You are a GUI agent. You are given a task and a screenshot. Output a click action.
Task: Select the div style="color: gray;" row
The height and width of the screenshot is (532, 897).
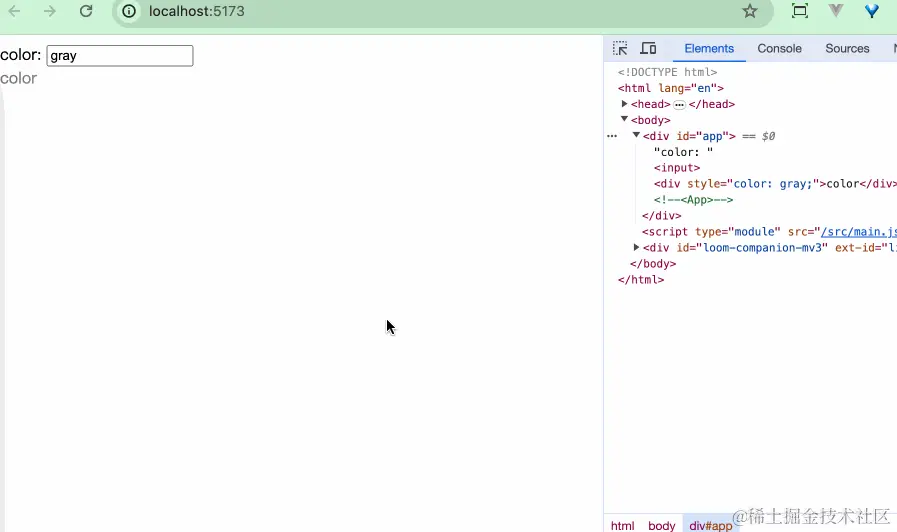775,184
